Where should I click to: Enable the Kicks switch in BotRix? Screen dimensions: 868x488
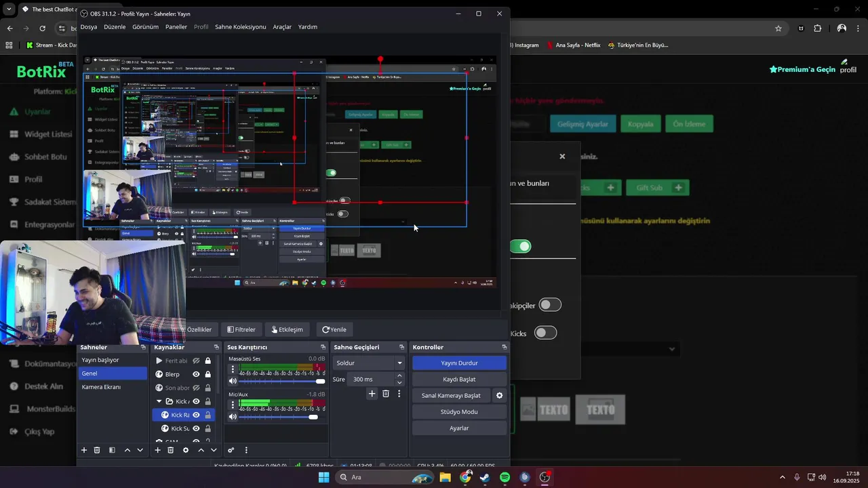(545, 333)
